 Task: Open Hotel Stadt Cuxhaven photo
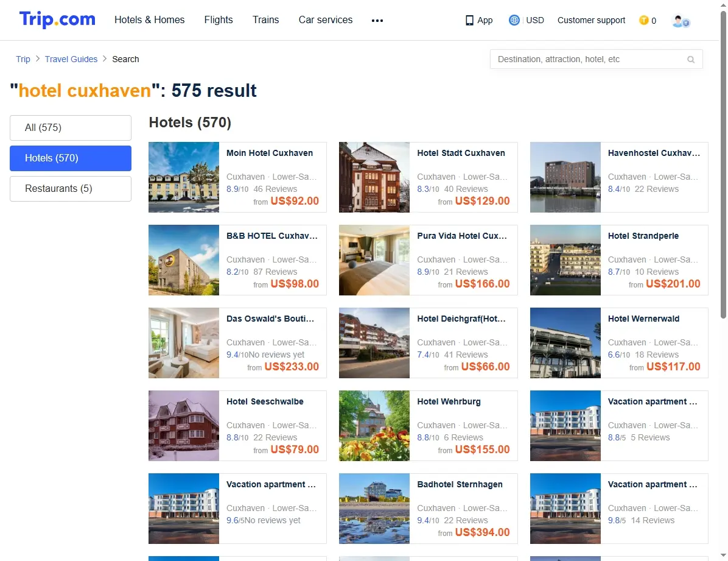pyautogui.click(x=374, y=177)
